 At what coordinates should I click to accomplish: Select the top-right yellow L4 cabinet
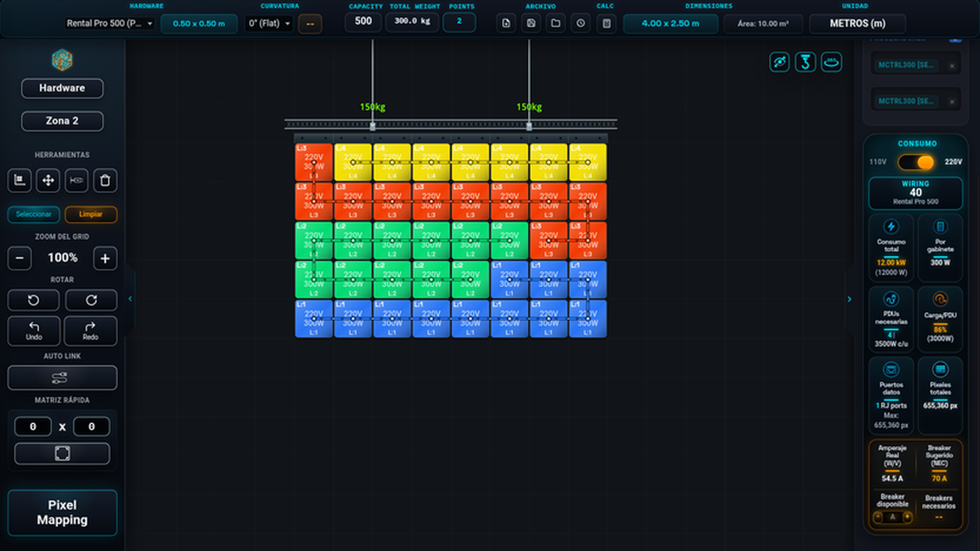point(587,162)
